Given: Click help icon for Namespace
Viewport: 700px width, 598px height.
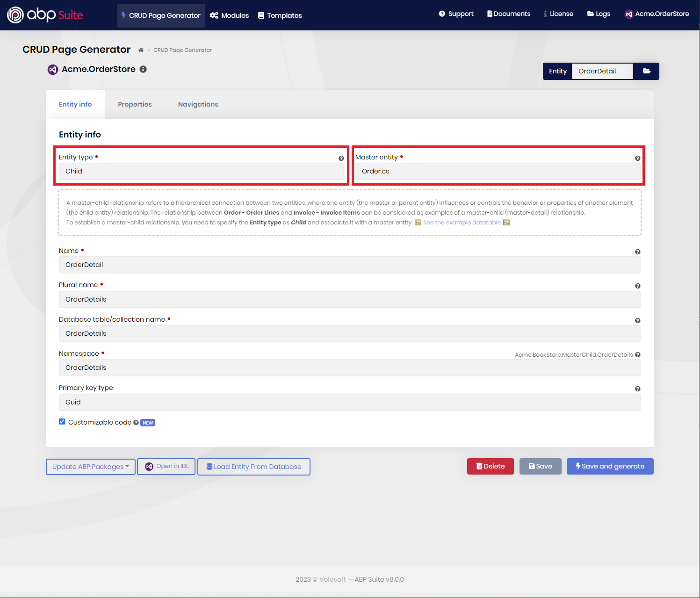Looking at the screenshot, I should tap(637, 355).
